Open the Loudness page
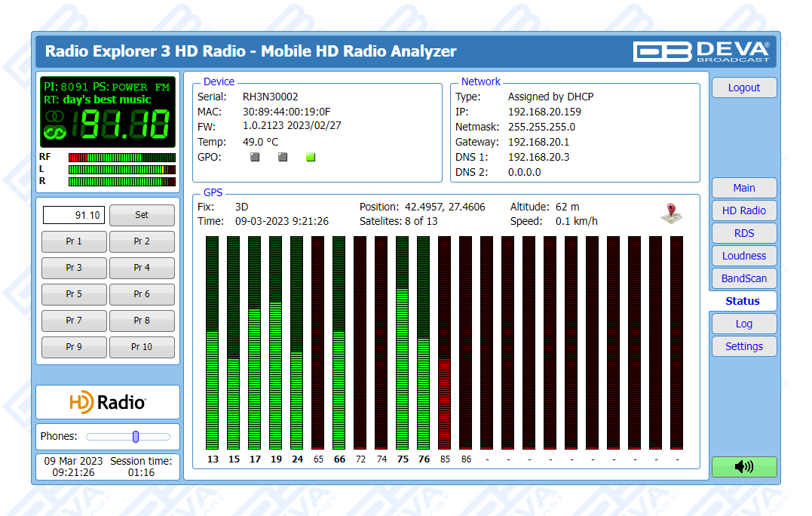The width and height of the screenshot is (812, 516). 743,256
